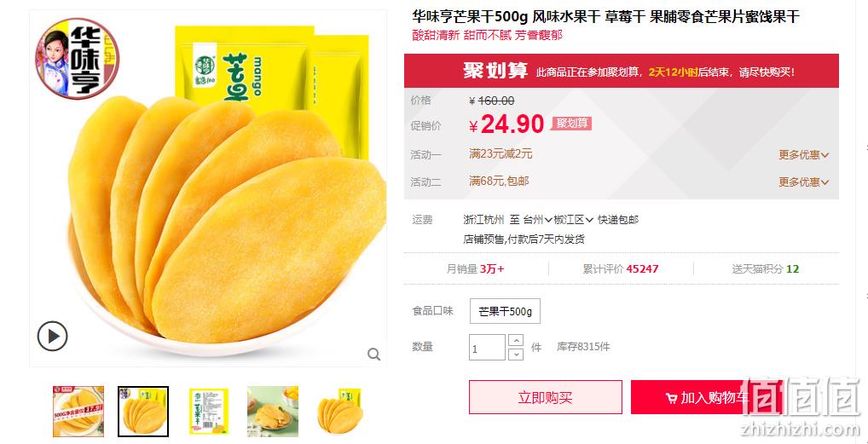Decrease quantity with the down arrow
868x444 pixels.
click(x=515, y=354)
